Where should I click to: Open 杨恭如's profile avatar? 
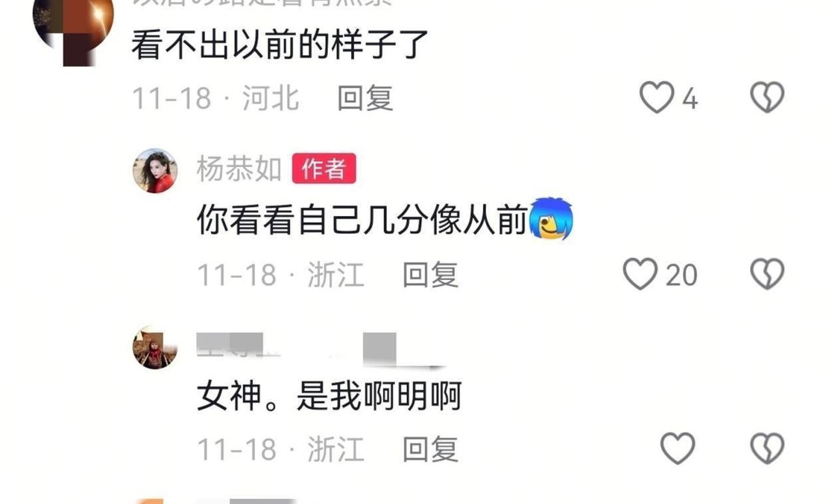tap(155, 170)
